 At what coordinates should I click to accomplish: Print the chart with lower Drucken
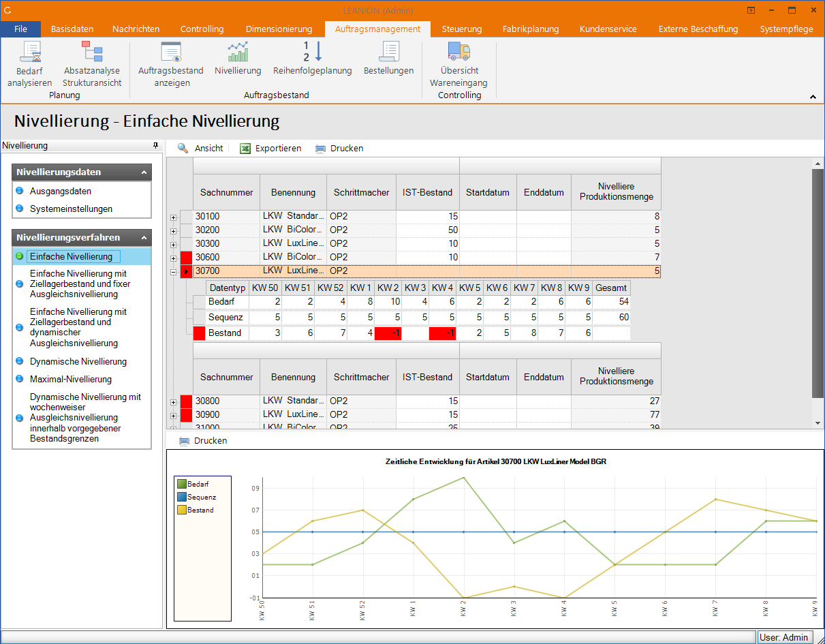203,441
